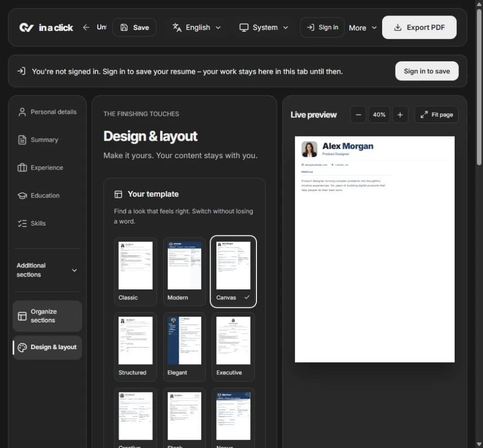Zoom out preview with minus icon

358,115
